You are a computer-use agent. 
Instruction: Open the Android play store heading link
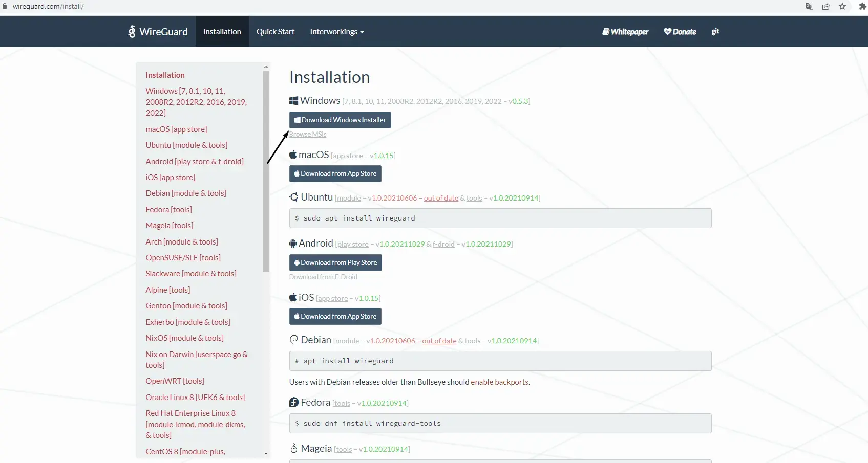[353, 245]
